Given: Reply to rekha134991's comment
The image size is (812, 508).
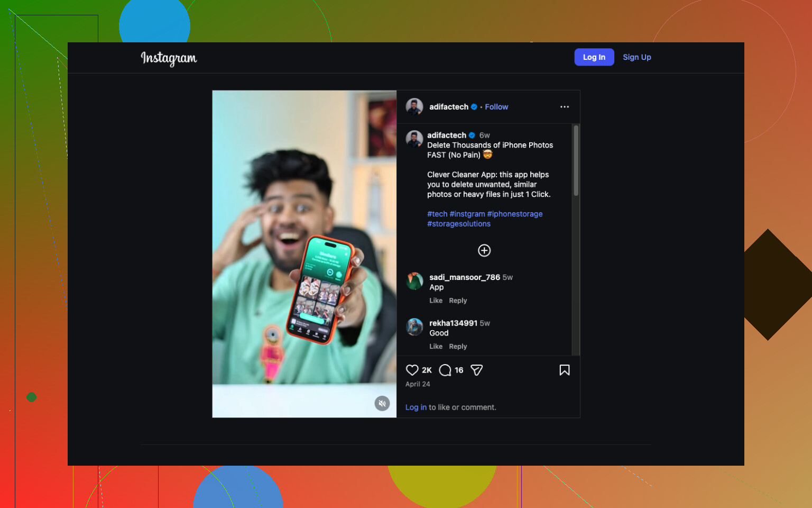Looking at the screenshot, I should pyautogui.click(x=458, y=347).
